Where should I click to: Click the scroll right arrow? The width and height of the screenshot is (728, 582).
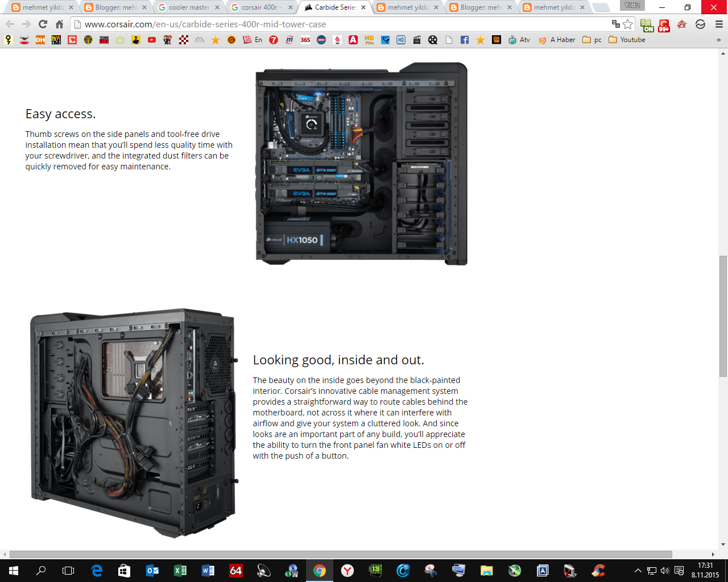(713, 554)
